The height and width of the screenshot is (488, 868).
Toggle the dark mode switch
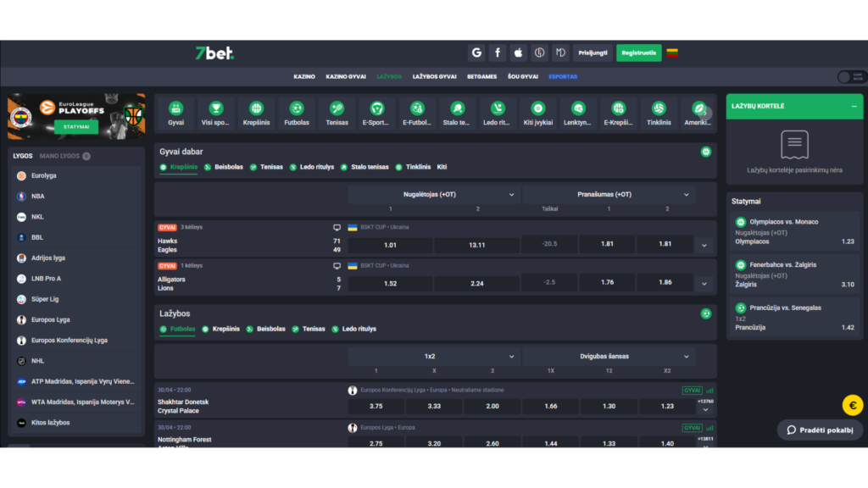(x=851, y=77)
